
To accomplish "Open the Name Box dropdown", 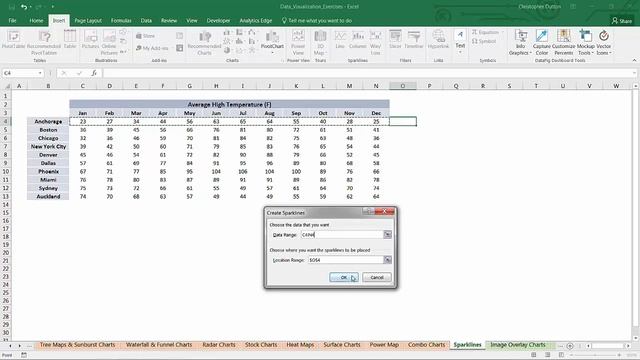I will pyautogui.click(x=40, y=73).
